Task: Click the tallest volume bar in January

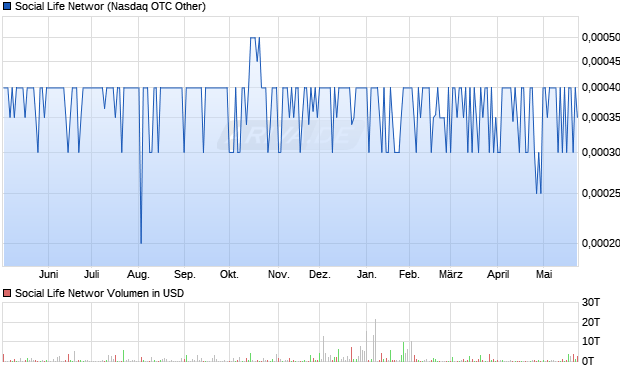Action: click(375, 340)
